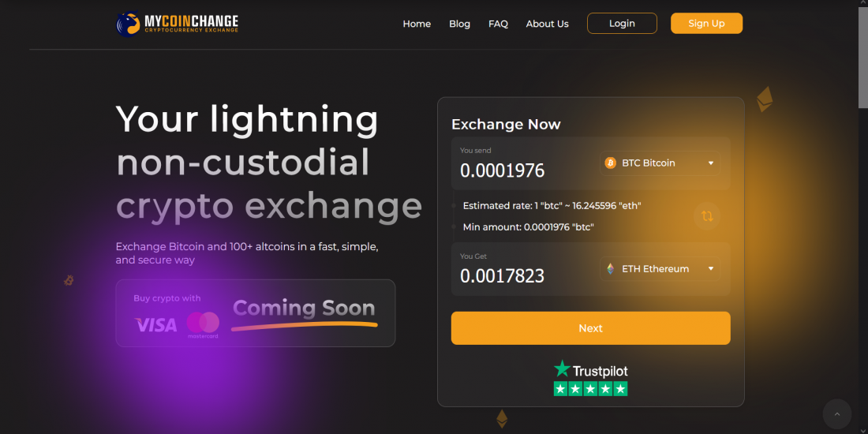Click the Sign Up button
The image size is (868, 434).
click(x=706, y=23)
